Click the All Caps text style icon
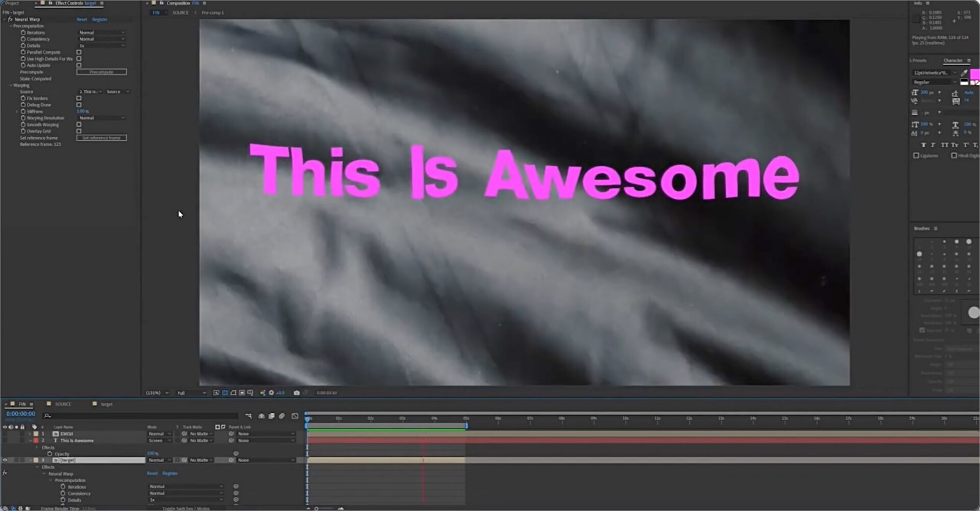 tap(944, 145)
